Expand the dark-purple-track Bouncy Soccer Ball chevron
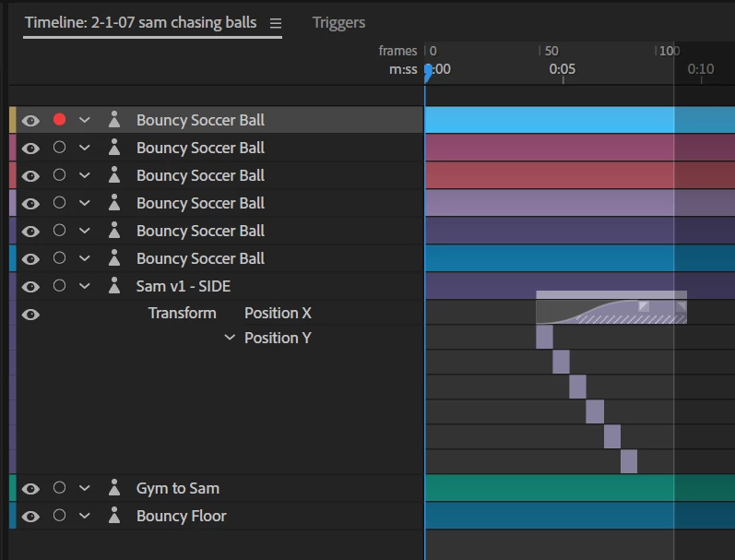Screen dimensions: 735x560 (x=84, y=231)
